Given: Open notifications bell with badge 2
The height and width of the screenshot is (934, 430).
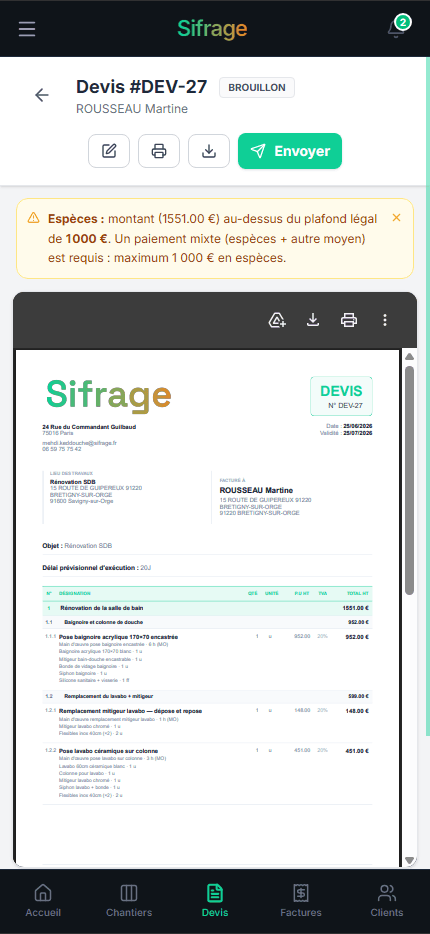Looking at the screenshot, I should pos(397,27).
